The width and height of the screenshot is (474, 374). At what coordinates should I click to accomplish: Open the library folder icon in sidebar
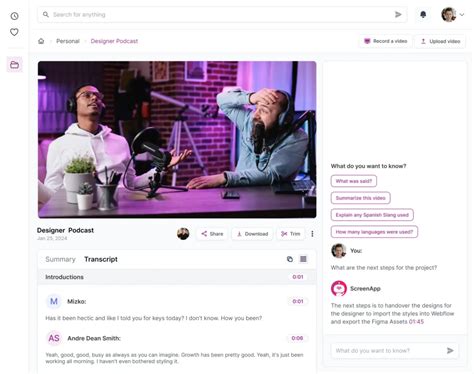click(14, 64)
